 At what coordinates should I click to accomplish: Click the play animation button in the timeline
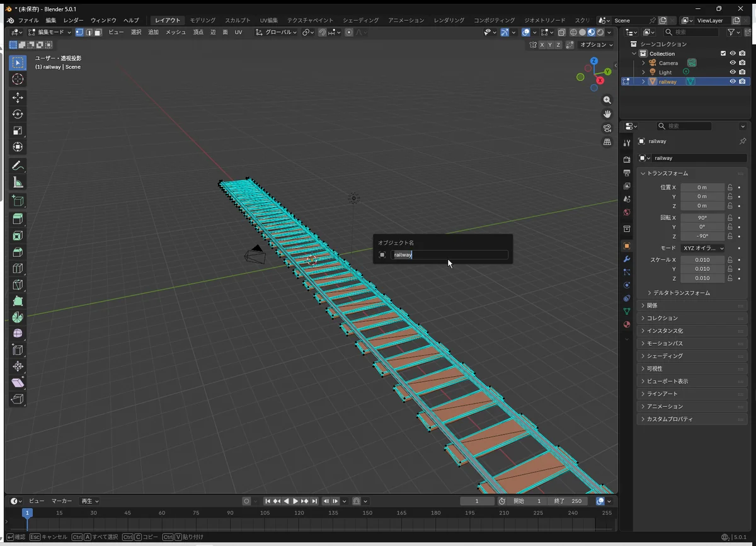point(295,501)
